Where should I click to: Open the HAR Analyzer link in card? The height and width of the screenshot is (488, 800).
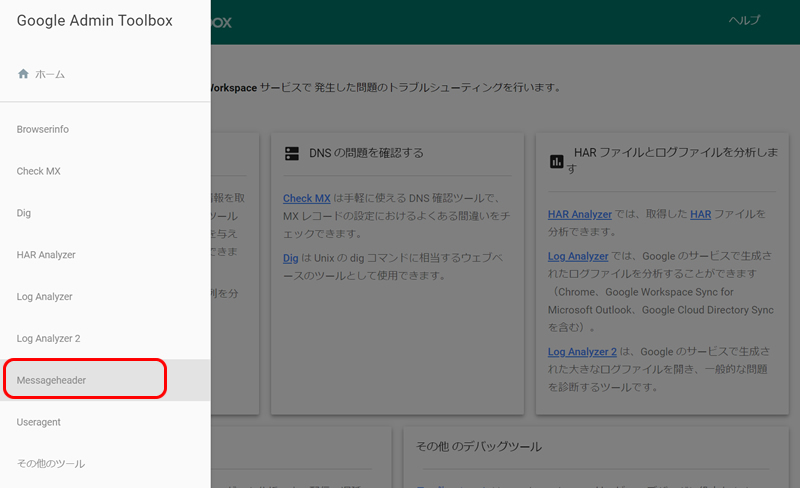580,214
